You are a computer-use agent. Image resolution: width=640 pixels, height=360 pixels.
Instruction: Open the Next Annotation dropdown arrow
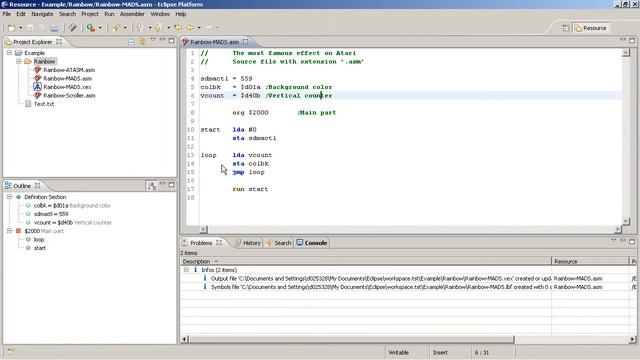pyautogui.click(x=149, y=28)
